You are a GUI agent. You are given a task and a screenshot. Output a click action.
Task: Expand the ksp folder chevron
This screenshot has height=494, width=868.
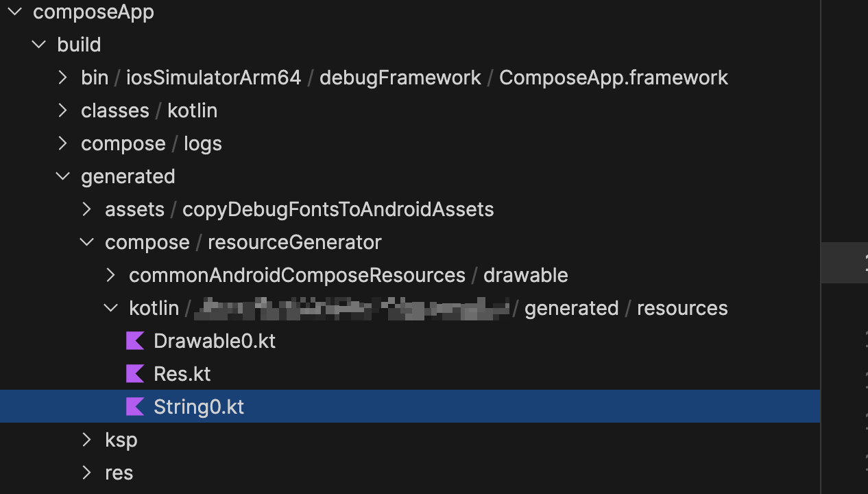[x=86, y=440]
